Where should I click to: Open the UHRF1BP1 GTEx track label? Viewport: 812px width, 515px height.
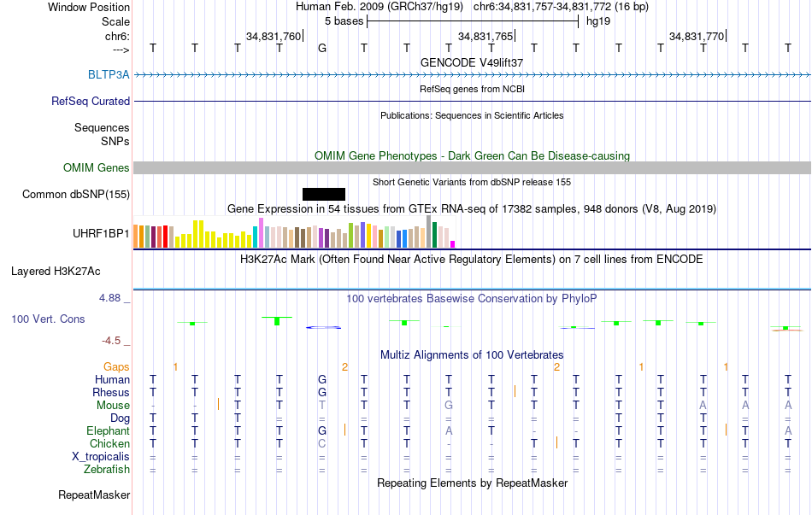[x=101, y=233]
